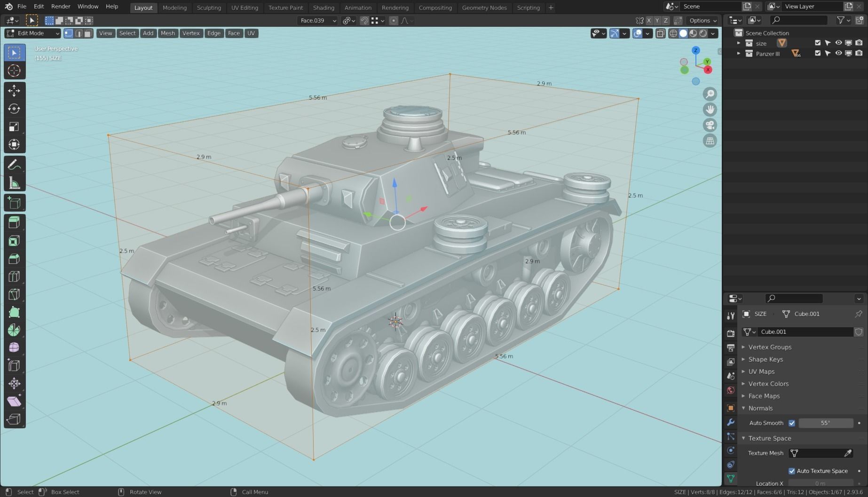Toggle proportional editing
Screen dimensions: 868x497
pos(394,21)
